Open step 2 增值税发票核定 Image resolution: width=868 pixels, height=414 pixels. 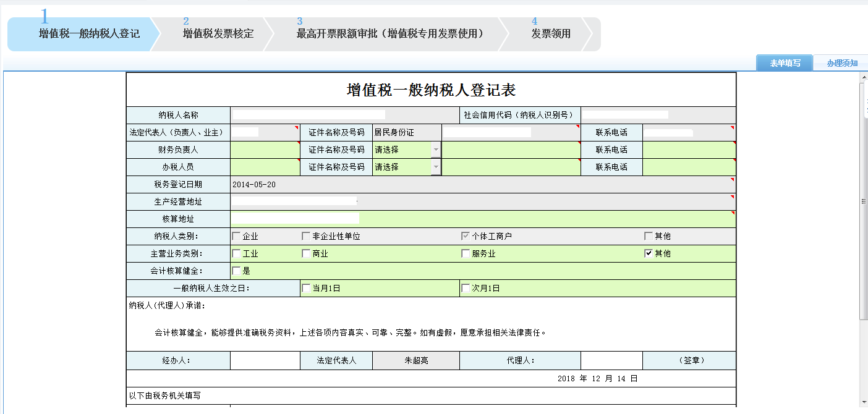(x=218, y=34)
